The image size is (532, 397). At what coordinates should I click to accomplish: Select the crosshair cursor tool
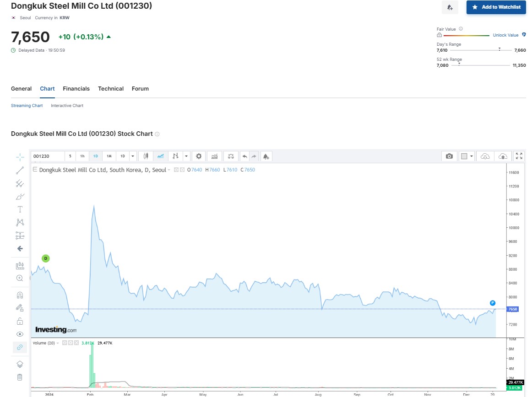tap(20, 156)
